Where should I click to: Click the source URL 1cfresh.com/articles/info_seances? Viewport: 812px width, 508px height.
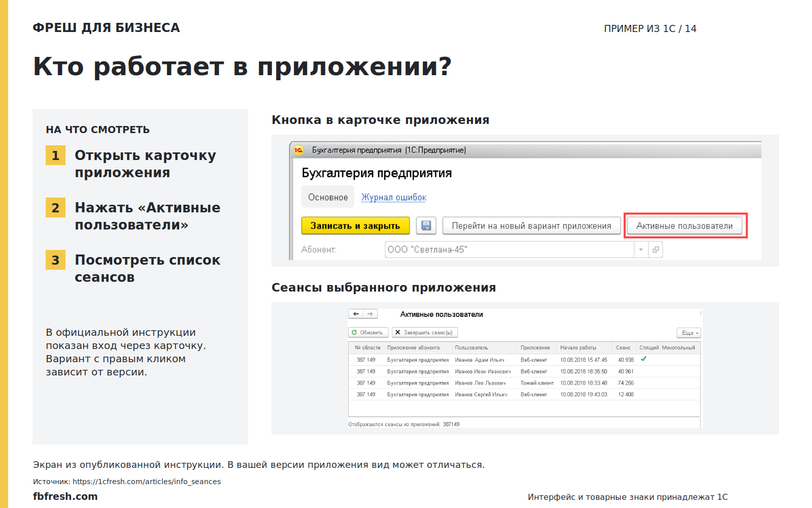(147, 482)
